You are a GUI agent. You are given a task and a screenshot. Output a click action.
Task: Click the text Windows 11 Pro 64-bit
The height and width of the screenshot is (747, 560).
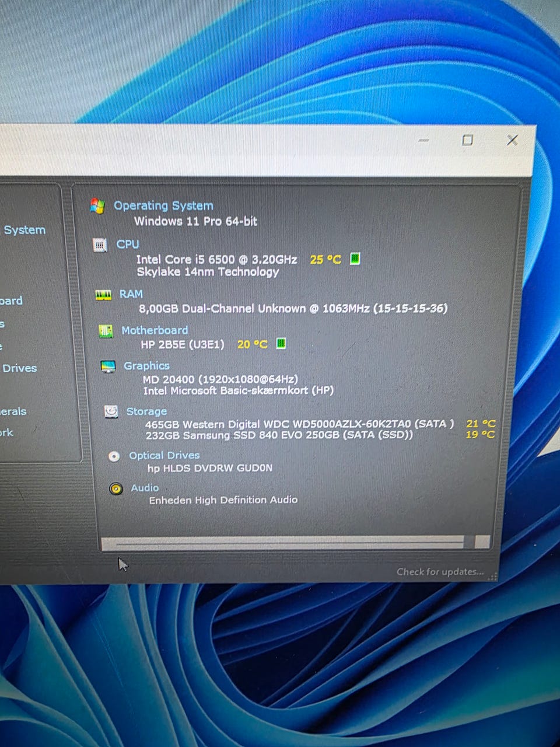tap(195, 221)
